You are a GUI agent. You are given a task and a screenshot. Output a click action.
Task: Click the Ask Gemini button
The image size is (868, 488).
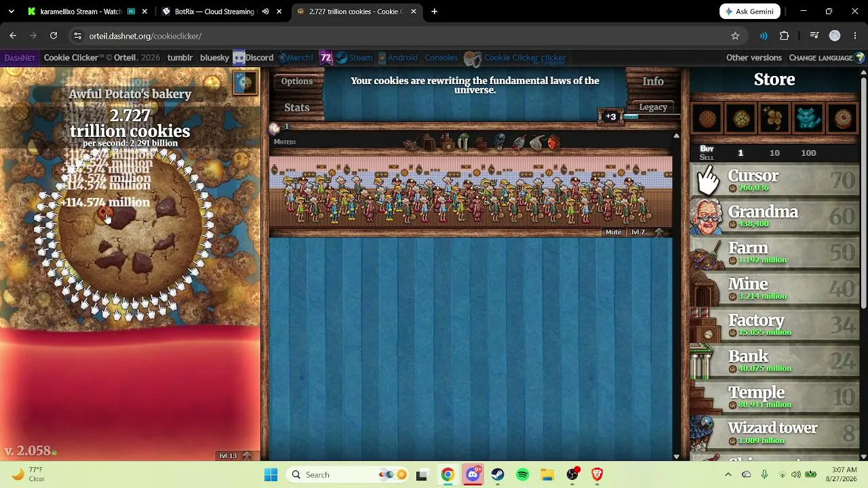750,12
